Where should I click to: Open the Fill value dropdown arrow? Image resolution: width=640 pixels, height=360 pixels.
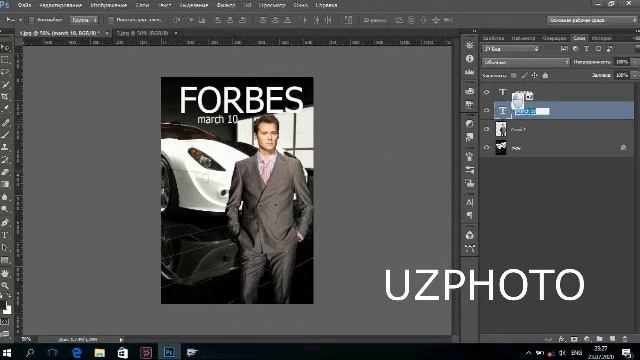click(x=635, y=76)
